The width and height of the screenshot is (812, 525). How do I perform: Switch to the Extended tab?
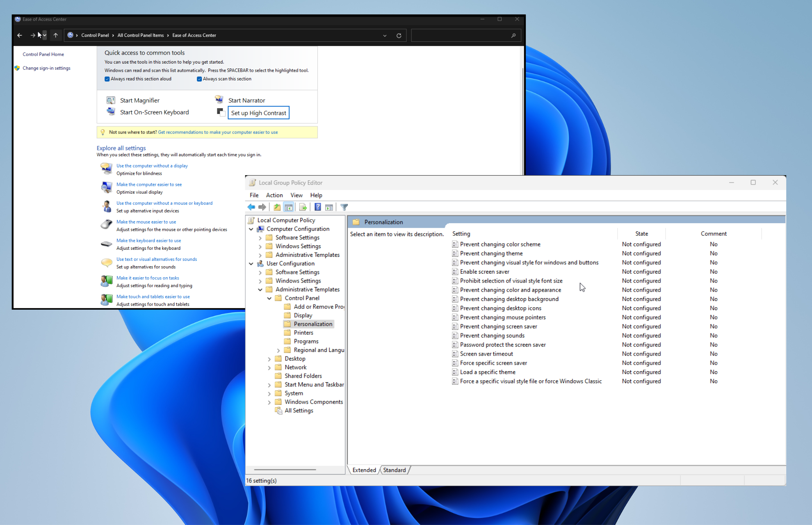pyautogui.click(x=364, y=470)
